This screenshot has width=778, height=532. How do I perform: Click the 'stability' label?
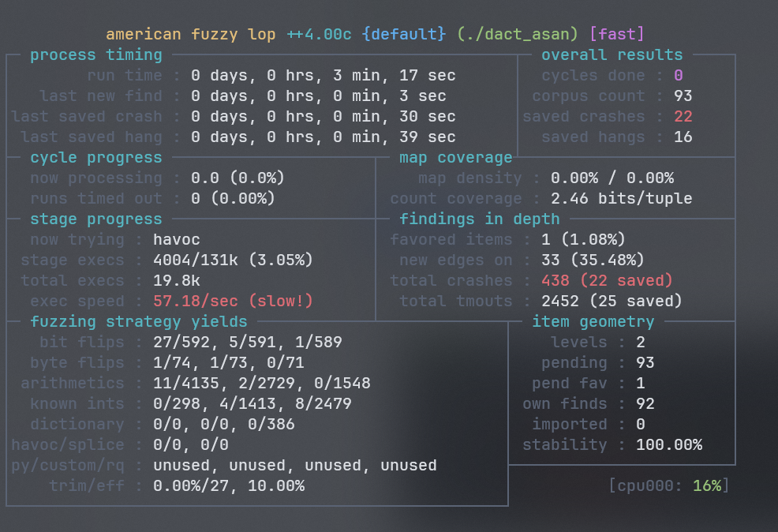click(x=565, y=444)
